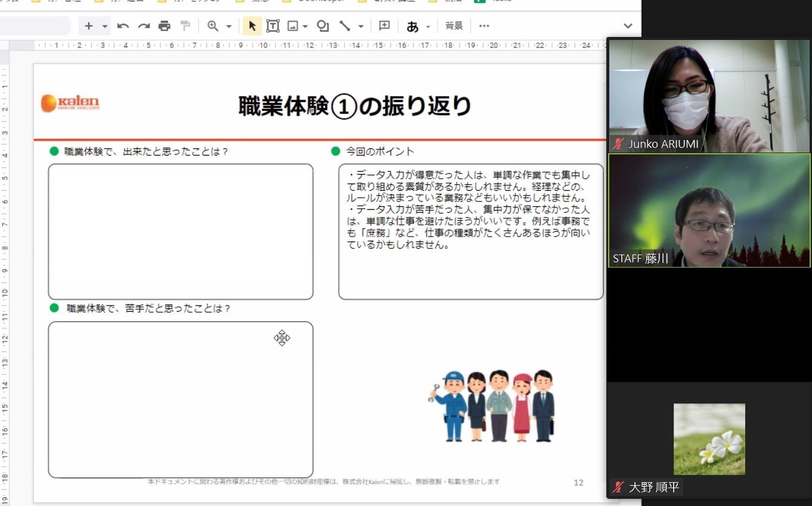This screenshot has width=812, height=506.
Task: Open the zoom level dropdown arrow
Action: [x=228, y=26]
